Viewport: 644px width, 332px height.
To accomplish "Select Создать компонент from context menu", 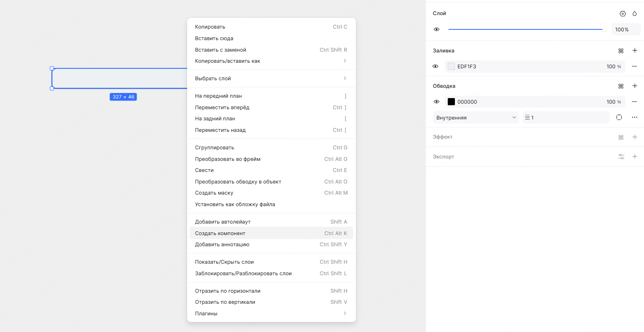I will [271, 233].
